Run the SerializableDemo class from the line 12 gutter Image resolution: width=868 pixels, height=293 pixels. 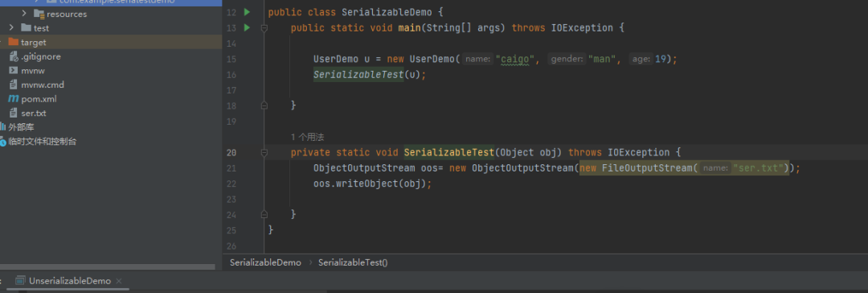pyautogui.click(x=247, y=11)
